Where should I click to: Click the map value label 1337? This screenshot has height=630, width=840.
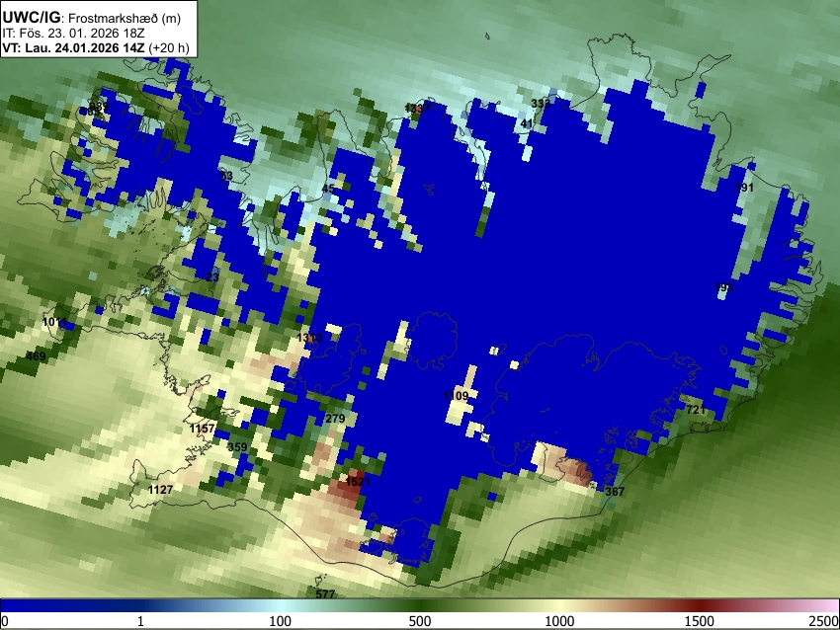point(417,109)
